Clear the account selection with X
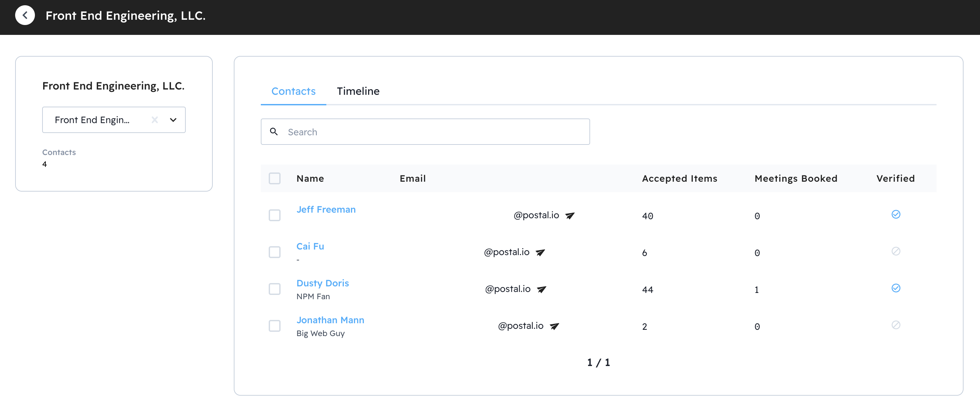Image resolution: width=980 pixels, height=420 pixels. tap(154, 120)
